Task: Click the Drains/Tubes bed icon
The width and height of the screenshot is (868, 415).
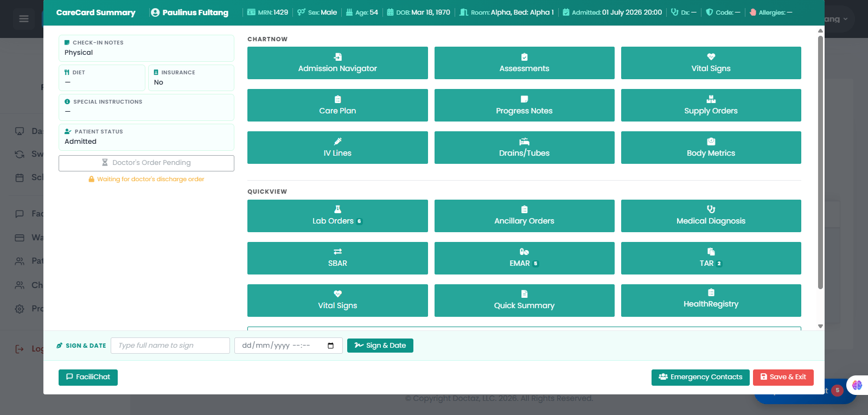Action: [524, 142]
